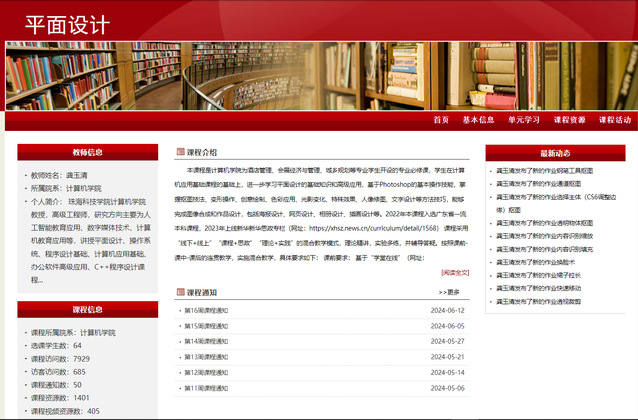Screen dimensions: 638x420
Task: Click the icon beside 课程通知 heading
Action: click(x=181, y=292)
